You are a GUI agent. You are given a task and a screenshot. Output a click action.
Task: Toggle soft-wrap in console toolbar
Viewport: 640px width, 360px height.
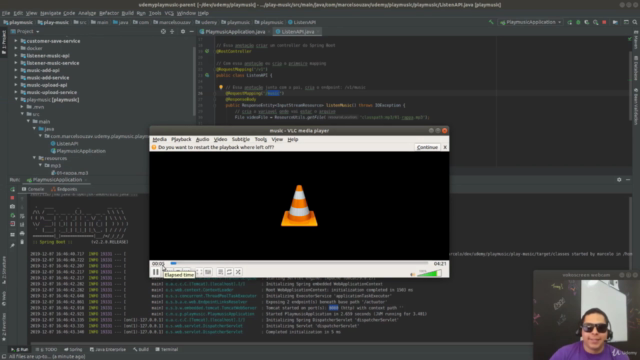pyautogui.click(x=22, y=216)
